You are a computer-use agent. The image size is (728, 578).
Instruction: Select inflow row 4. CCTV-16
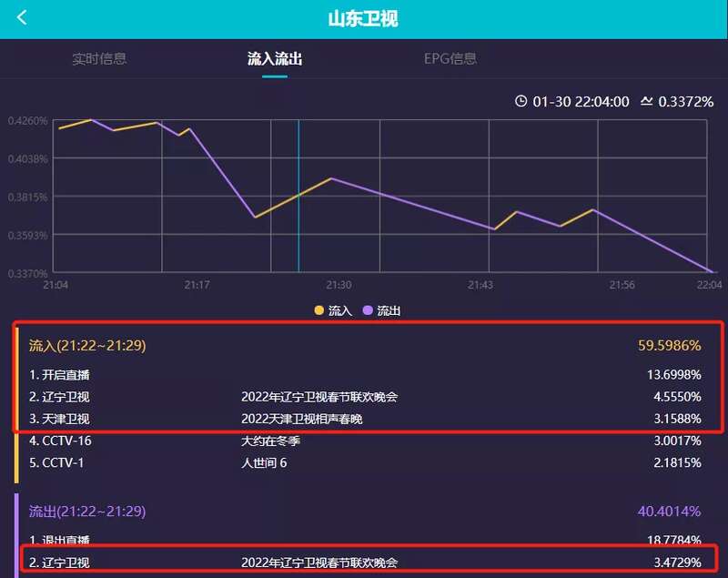[x=365, y=441]
